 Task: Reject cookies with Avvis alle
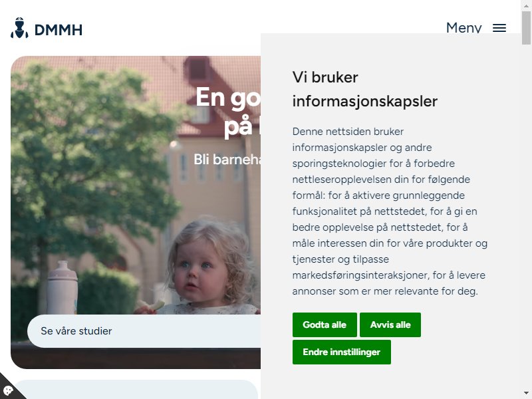(390, 325)
